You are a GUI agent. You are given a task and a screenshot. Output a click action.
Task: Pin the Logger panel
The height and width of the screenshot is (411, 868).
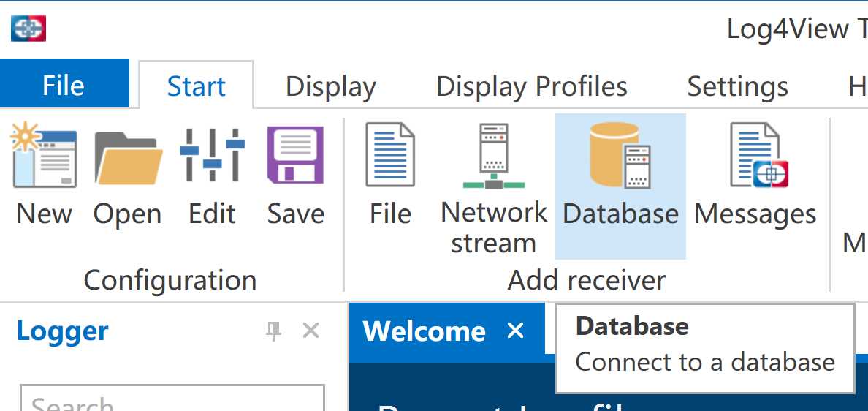273,331
